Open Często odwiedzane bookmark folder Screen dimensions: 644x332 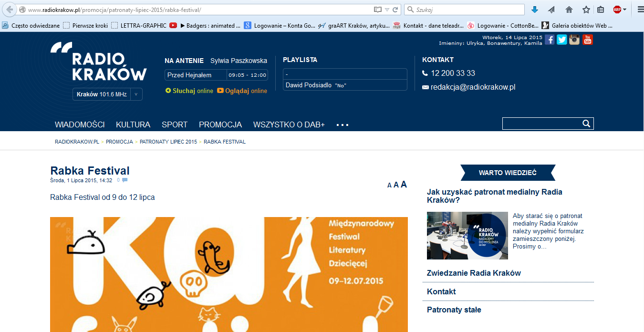point(31,26)
